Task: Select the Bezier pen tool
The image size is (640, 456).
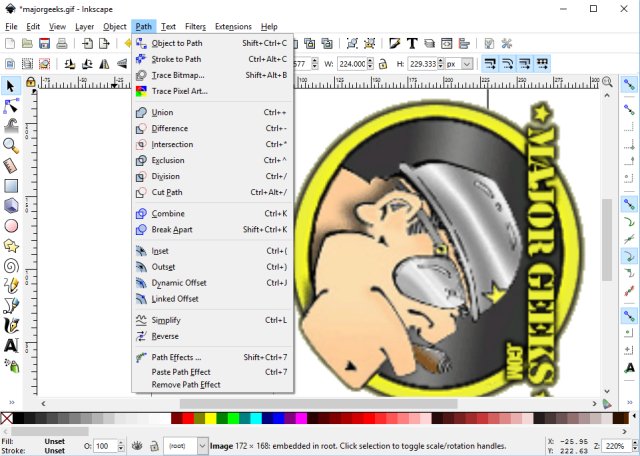Action: [x=11, y=305]
